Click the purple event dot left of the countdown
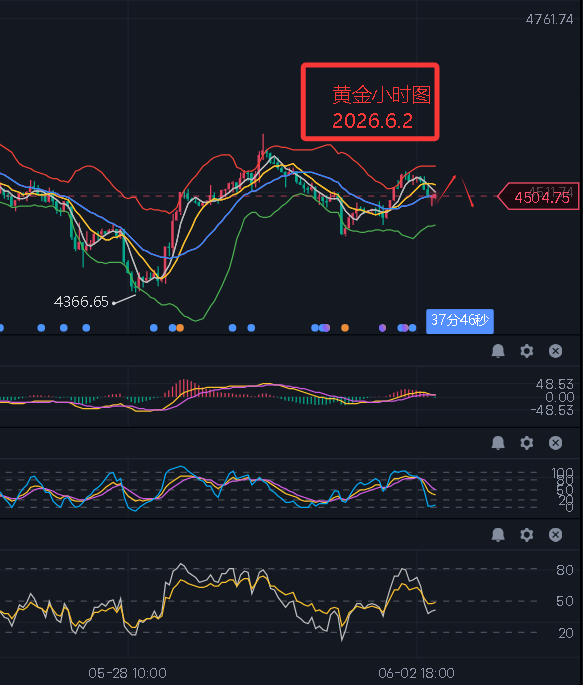This screenshot has width=583, height=685. (x=382, y=328)
